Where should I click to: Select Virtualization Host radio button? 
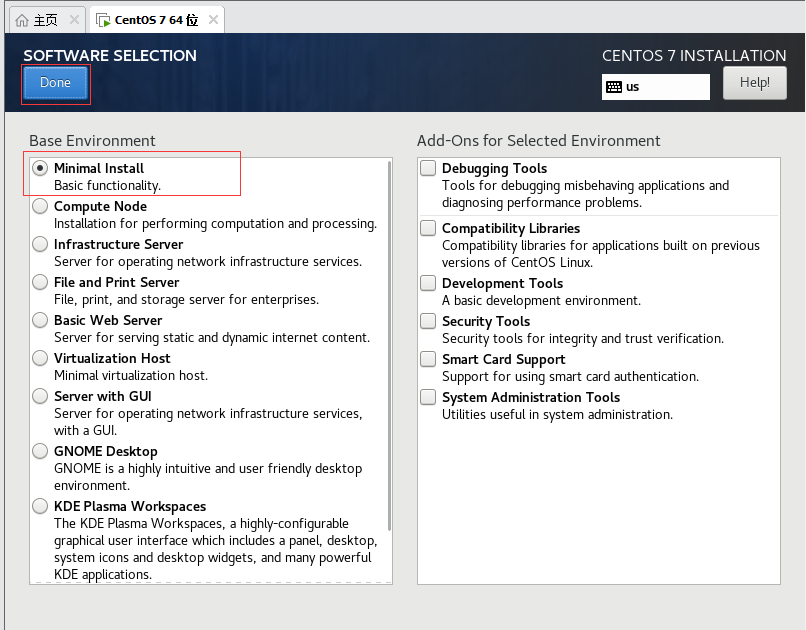point(40,358)
